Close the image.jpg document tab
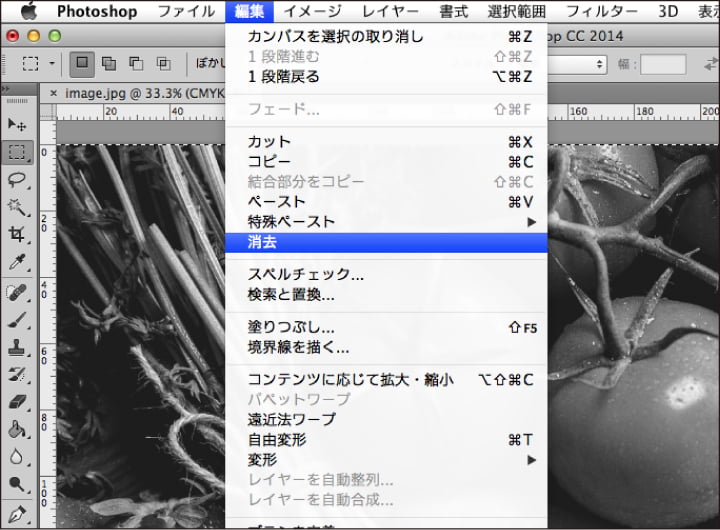Image resolution: width=720 pixels, height=530 pixels. tap(54, 94)
